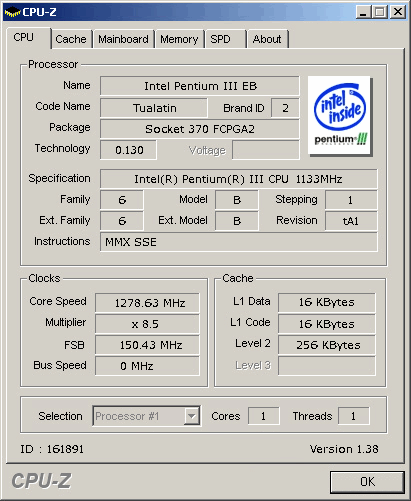Image resolution: width=411 pixels, height=501 pixels.
Task: Click the CPU-Z title bar text
Action: click(x=39, y=12)
